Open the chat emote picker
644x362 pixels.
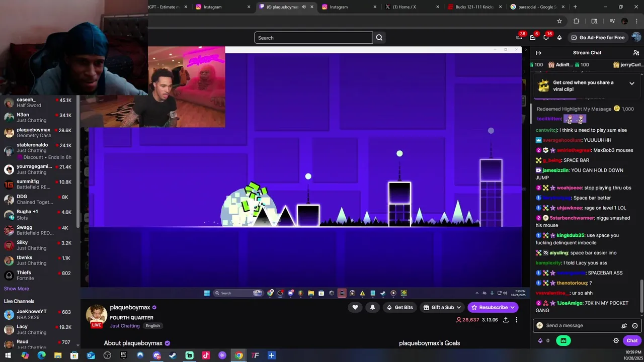pos(635,326)
